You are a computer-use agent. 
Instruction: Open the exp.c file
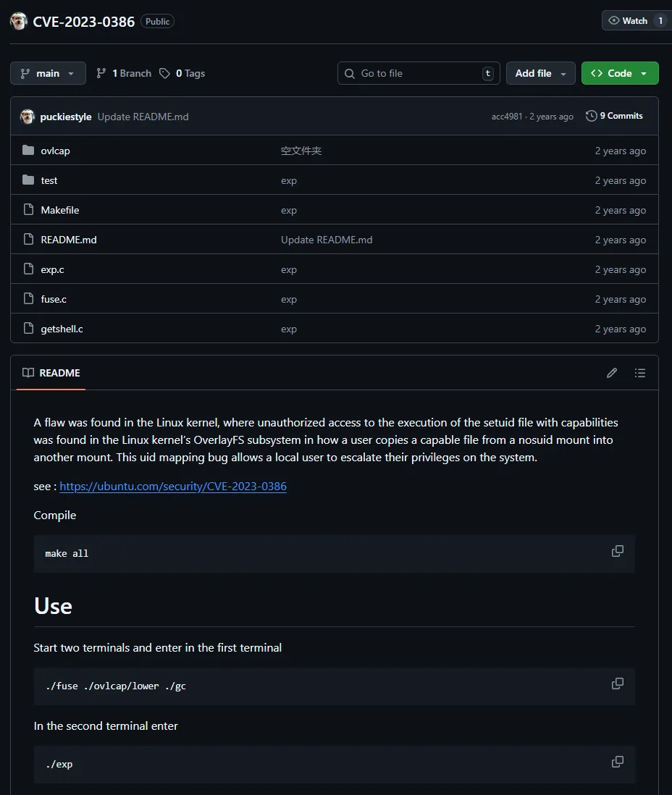pyautogui.click(x=52, y=269)
